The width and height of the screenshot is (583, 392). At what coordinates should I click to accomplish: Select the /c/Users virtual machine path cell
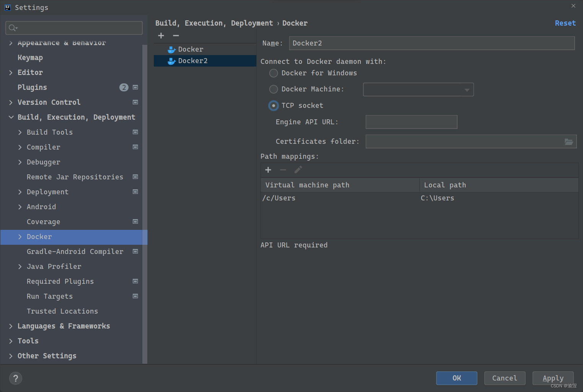[x=340, y=198]
